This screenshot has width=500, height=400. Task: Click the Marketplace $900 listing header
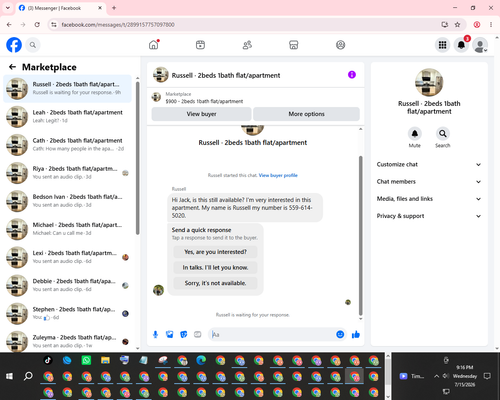pyautogui.click(x=204, y=98)
